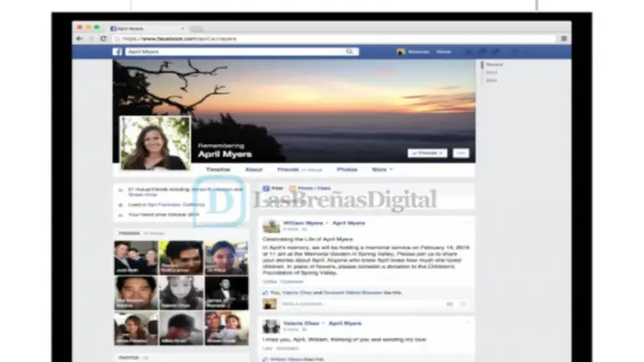Open the Friends tab
Image resolution: width=644 pixels, height=362 pixels.
coord(288,169)
